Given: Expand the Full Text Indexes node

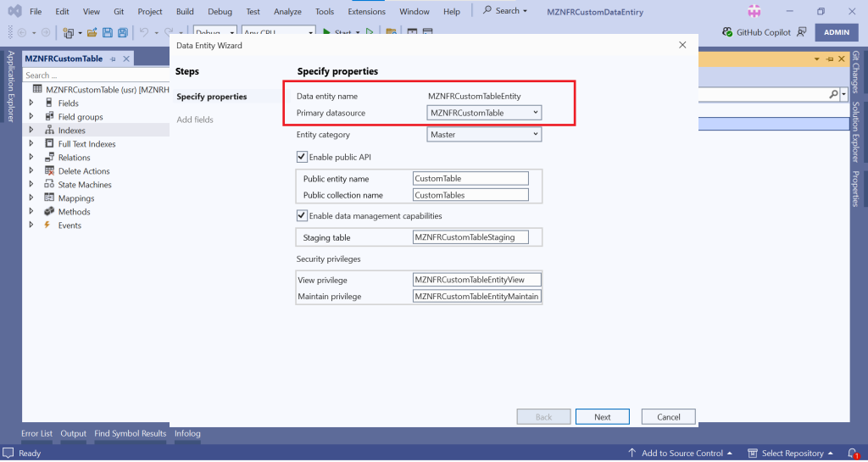Looking at the screenshot, I should click(x=31, y=144).
